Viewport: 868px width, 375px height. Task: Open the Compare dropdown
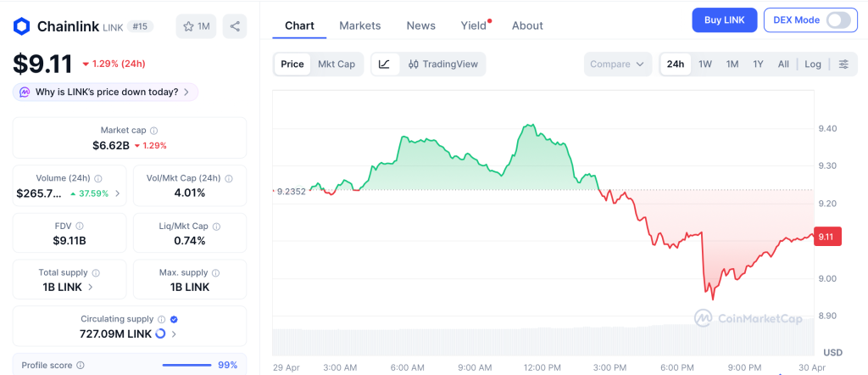coord(618,64)
